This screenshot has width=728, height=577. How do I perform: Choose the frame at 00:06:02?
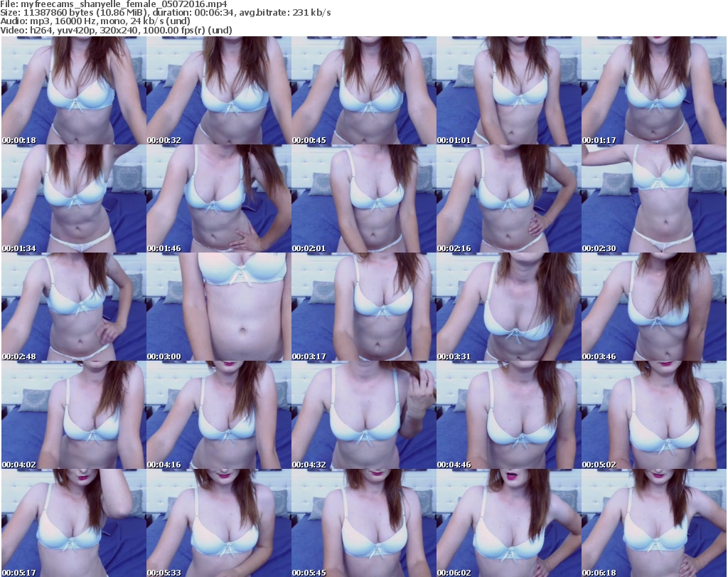click(509, 523)
